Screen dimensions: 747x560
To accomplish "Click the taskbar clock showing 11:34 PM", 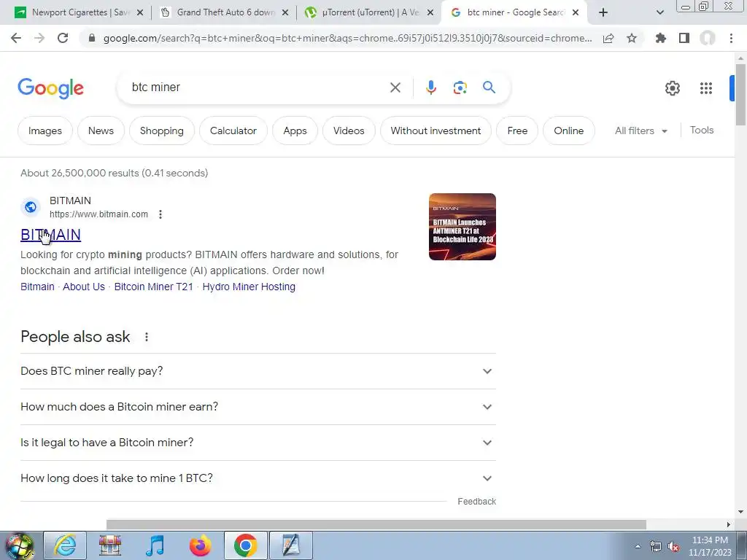I will pyautogui.click(x=709, y=546).
